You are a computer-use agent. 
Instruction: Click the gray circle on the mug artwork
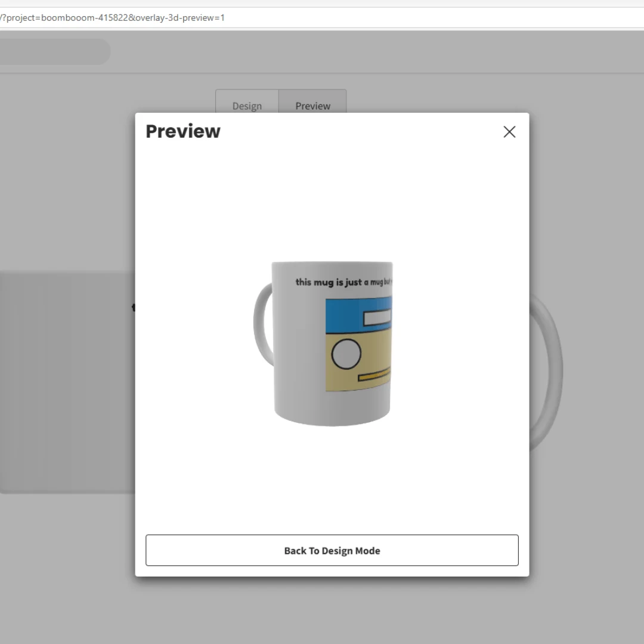pos(346,354)
